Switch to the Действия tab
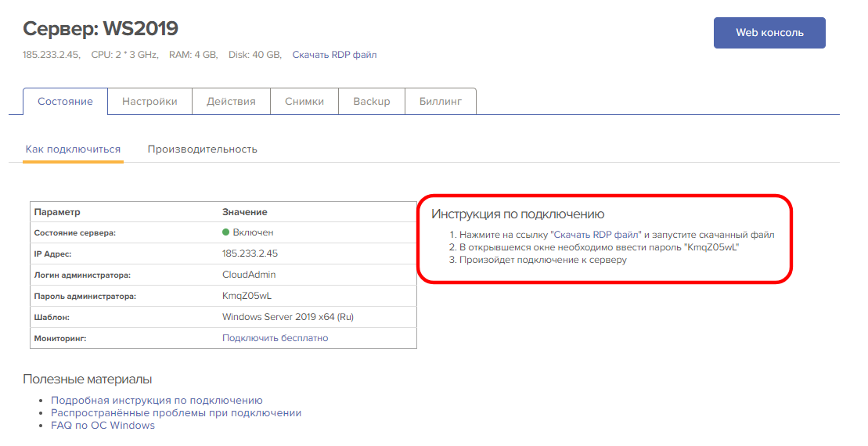868x446 pixels. (231, 102)
